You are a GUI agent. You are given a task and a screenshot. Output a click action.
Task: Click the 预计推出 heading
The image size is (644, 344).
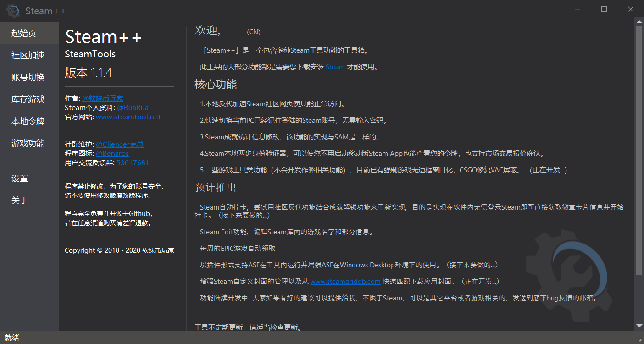[216, 187]
